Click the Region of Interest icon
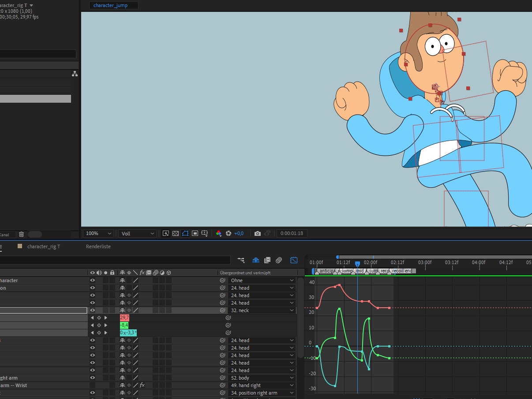 (195, 233)
